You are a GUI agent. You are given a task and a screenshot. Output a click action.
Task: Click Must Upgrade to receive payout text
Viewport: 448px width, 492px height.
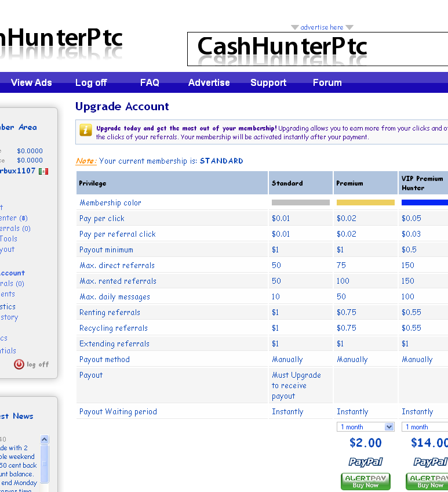[x=296, y=386]
